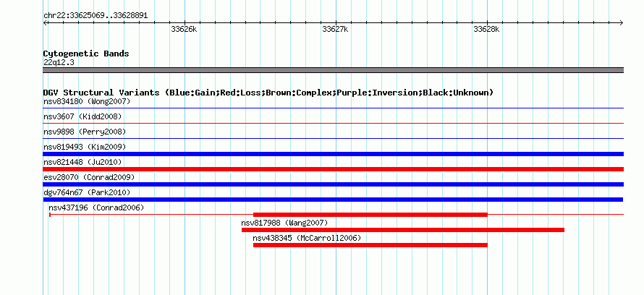Click the nsv9898 (Perry2008) label
This screenshot has height=295, width=644.
click(x=85, y=132)
